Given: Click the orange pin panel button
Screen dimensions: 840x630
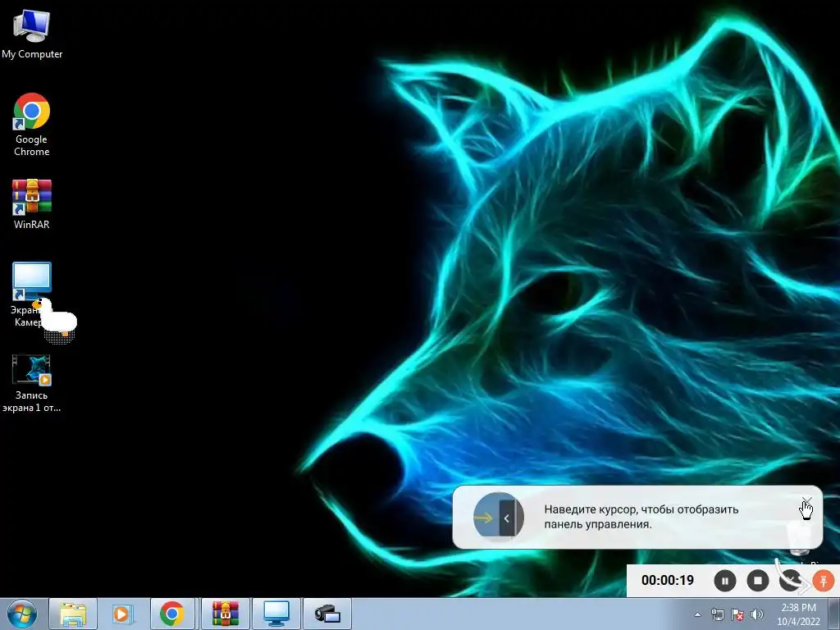Looking at the screenshot, I should pyautogui.click(x=824, y=581).
